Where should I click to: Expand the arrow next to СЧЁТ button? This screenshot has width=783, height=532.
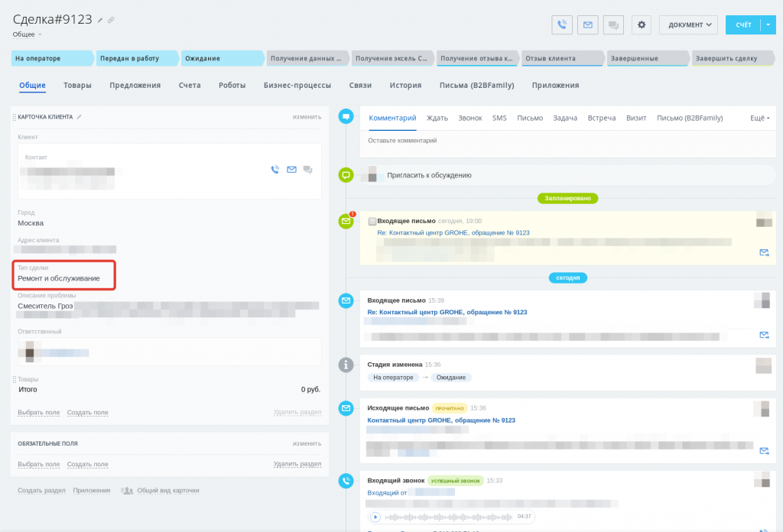[768, 24]
